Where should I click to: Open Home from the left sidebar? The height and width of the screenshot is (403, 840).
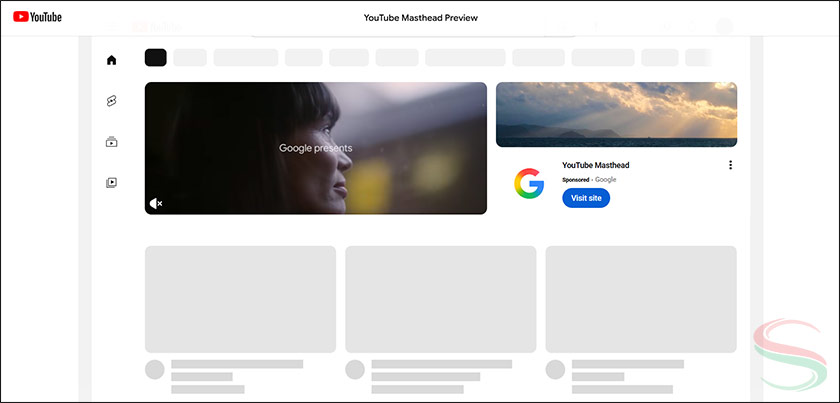(111, 60)
